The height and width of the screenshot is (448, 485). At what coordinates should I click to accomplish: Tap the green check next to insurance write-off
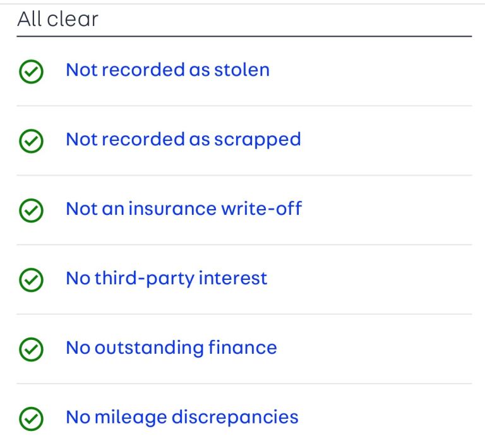click(x=32, y=210)
